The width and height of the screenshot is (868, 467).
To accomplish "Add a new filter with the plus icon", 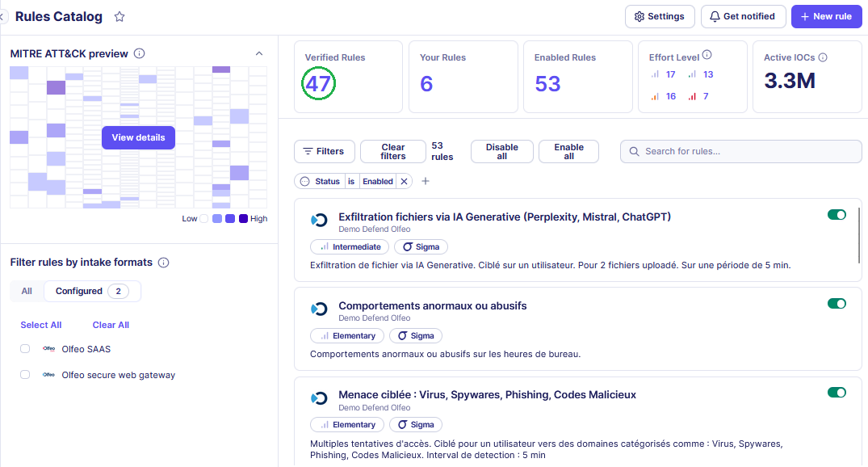I will [426, 182].
